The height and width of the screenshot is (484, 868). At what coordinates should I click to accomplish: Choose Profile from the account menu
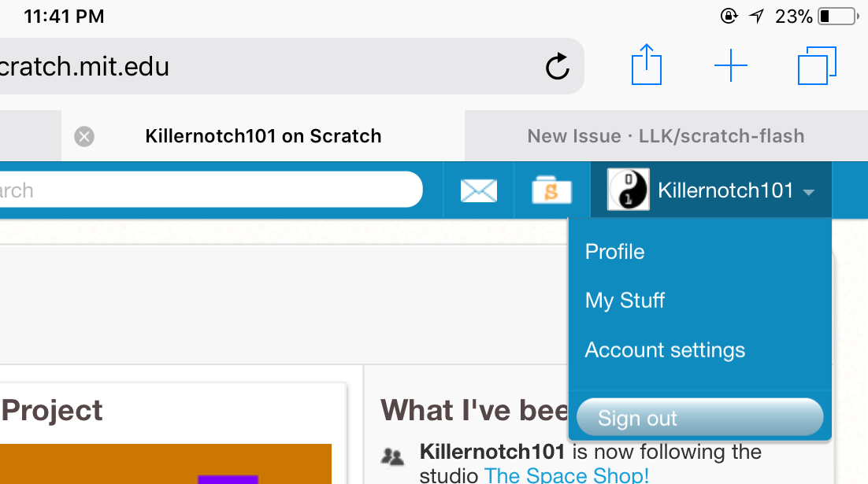614,251
